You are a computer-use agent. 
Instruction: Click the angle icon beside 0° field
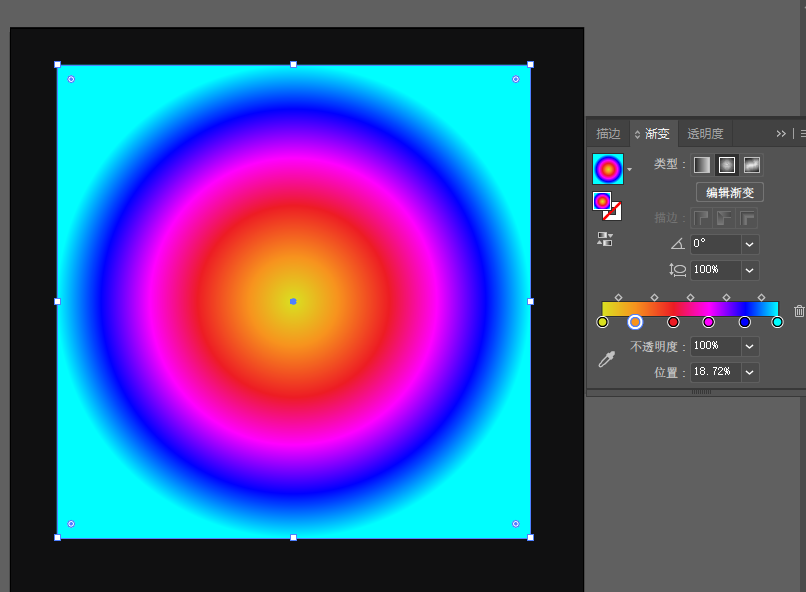(x=677, y=244)
